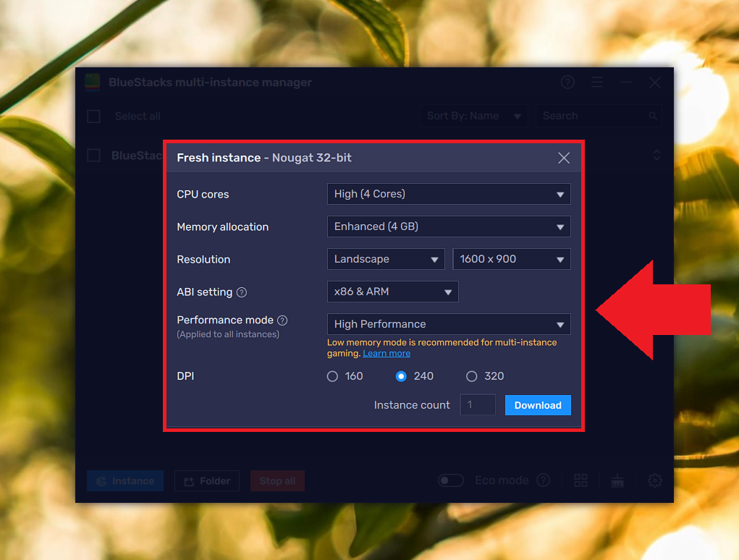The image size is (739, 560).
Task: Open the Memory allocation dropdown
Action: click(449, 226)
